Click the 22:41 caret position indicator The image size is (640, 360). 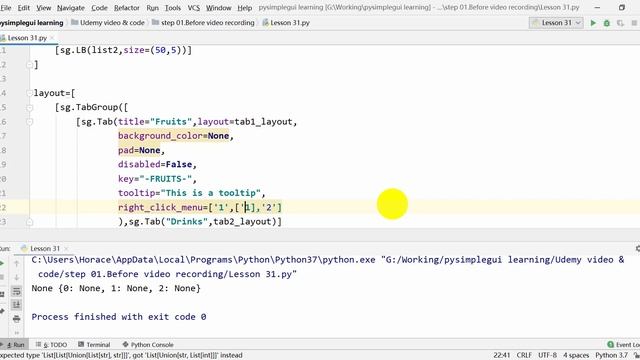[502, 355]
